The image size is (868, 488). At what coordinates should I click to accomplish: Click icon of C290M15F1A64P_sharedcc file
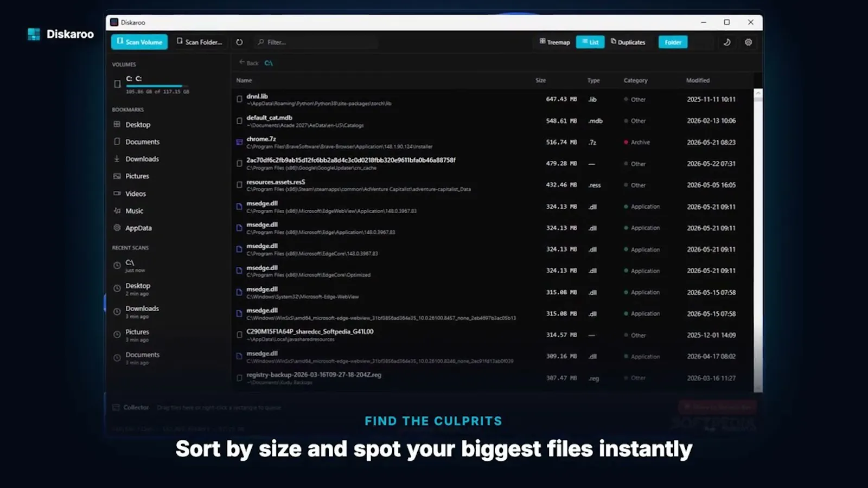coord(239,335)
